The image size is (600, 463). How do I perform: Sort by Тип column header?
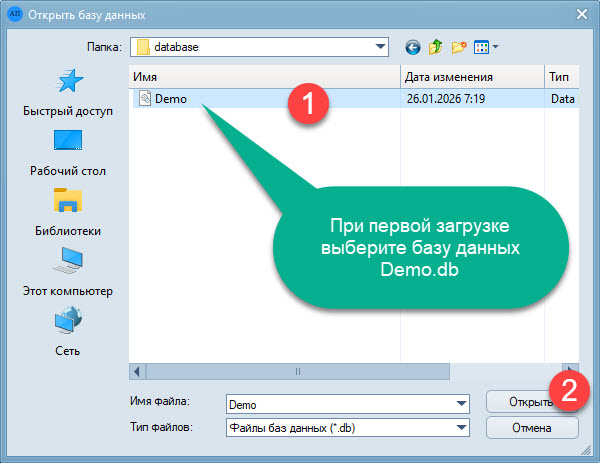pos(562,77)
